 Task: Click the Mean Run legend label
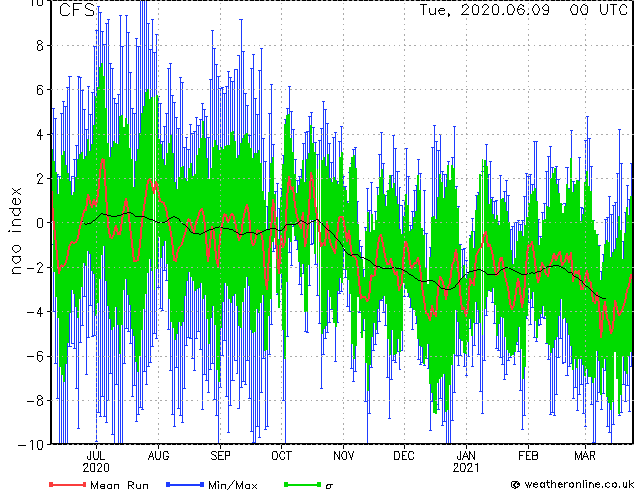coord(119,485)
